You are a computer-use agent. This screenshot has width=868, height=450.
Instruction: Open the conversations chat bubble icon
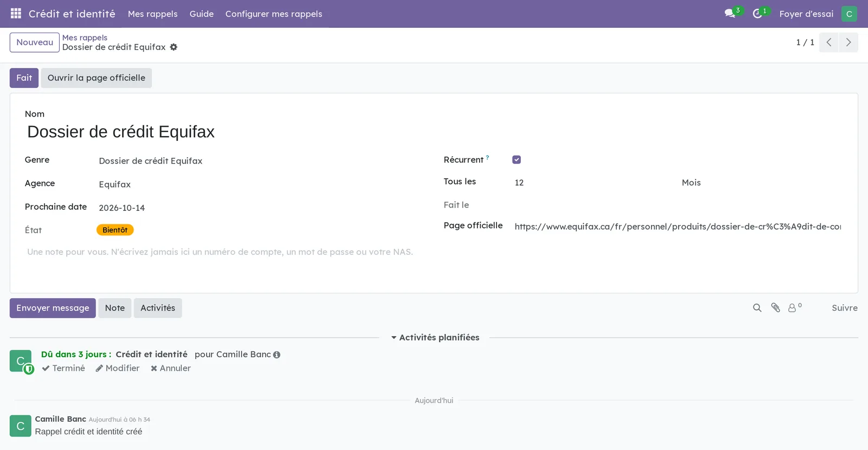click(x=730, y=14)
